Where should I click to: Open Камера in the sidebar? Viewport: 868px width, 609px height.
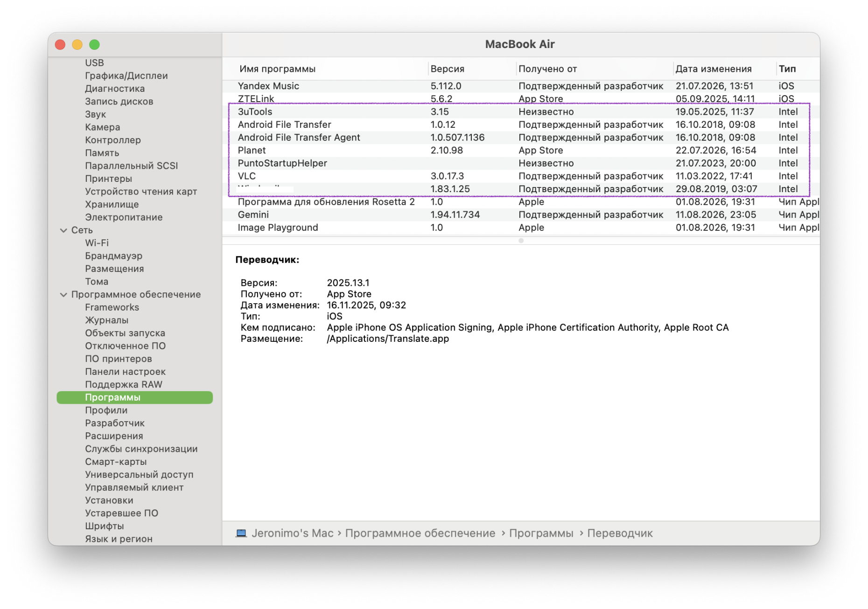pos(102,127)
